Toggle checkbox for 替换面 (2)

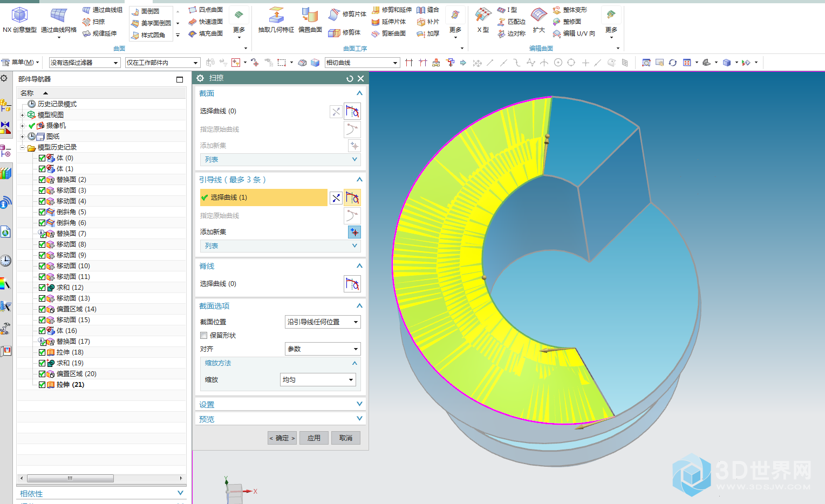click(x=42, y=180)
